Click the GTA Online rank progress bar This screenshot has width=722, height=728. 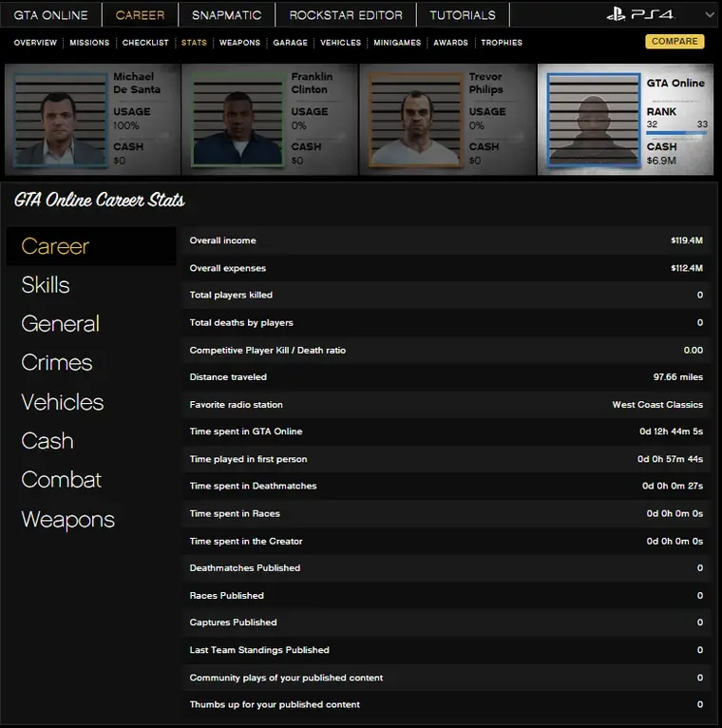click(675, 134)
